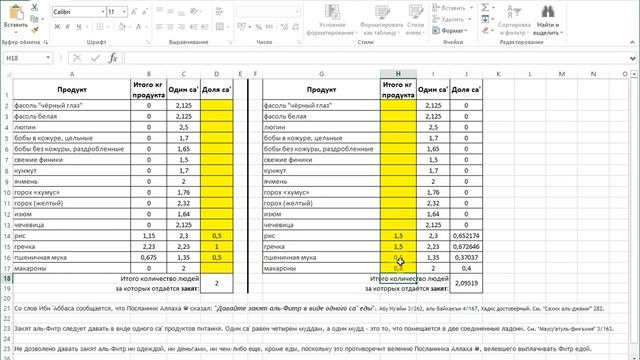Open the number format combo box

[269, 11]
